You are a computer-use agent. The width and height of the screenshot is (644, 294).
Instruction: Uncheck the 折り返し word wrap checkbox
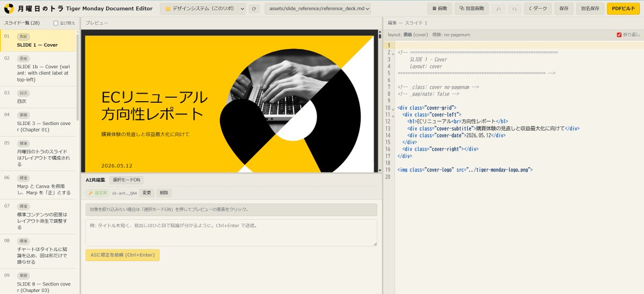coord(619,35)
